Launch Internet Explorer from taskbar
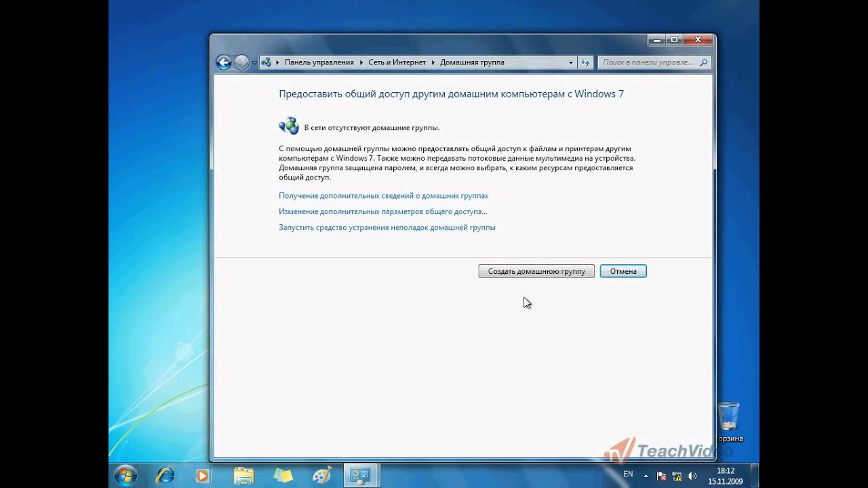The image size is (868, 488). [165, 475]
